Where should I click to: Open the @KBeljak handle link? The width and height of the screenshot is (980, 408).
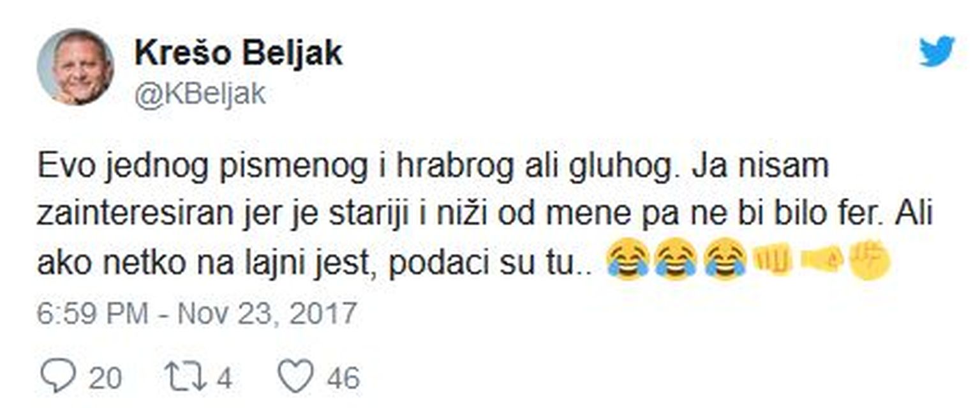(200, 96)
